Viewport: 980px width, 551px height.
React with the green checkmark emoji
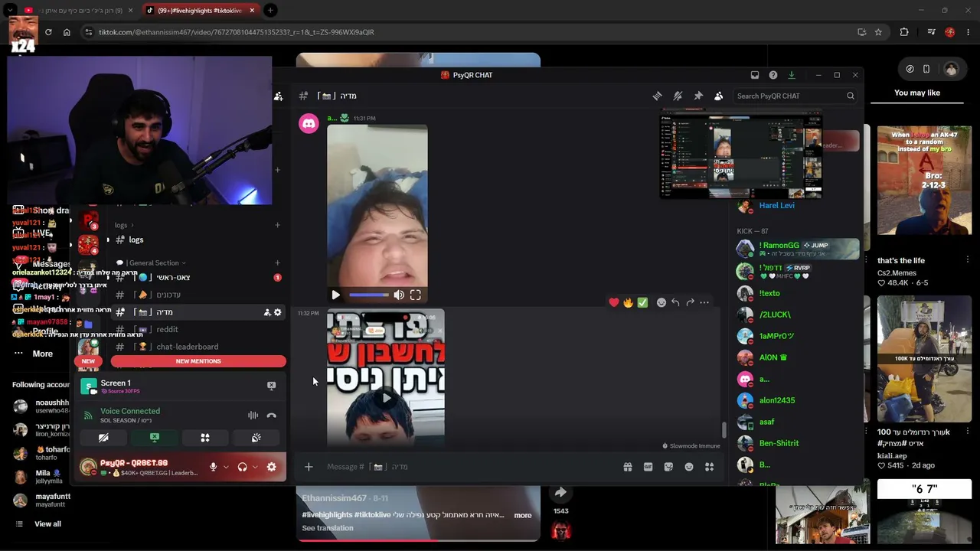point(642,302)
